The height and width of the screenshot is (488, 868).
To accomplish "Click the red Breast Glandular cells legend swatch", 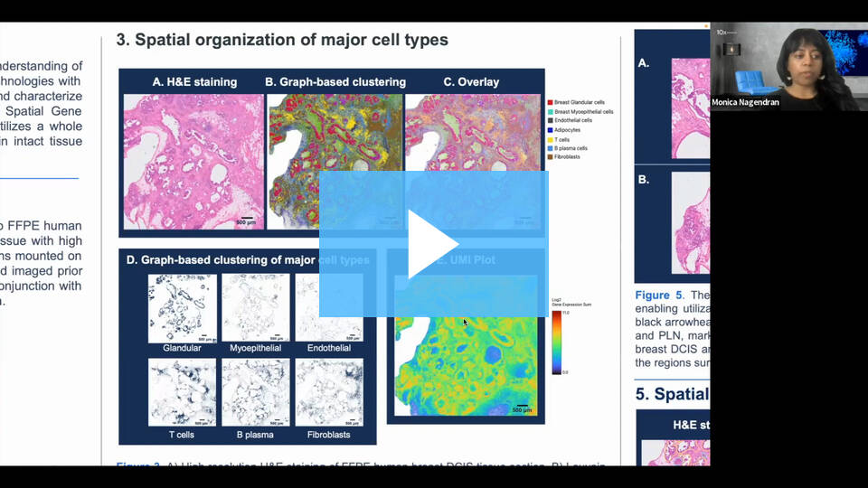I will pos(551,102).
